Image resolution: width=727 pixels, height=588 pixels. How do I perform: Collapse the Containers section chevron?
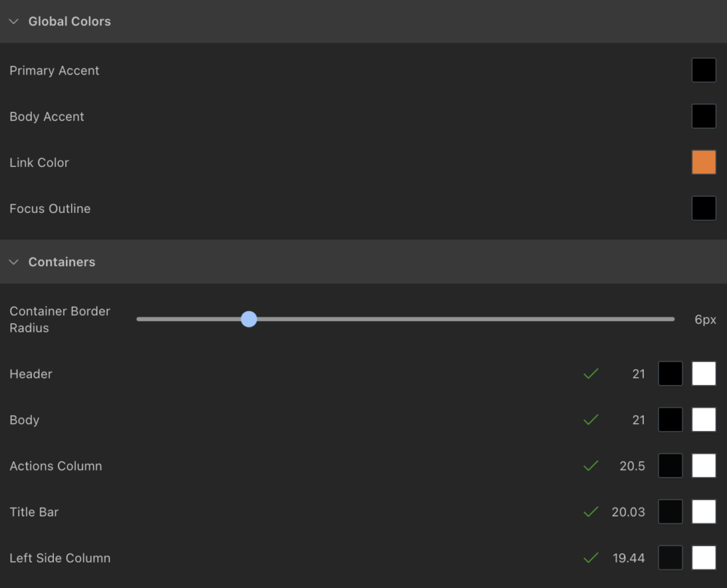coord(13,262)
